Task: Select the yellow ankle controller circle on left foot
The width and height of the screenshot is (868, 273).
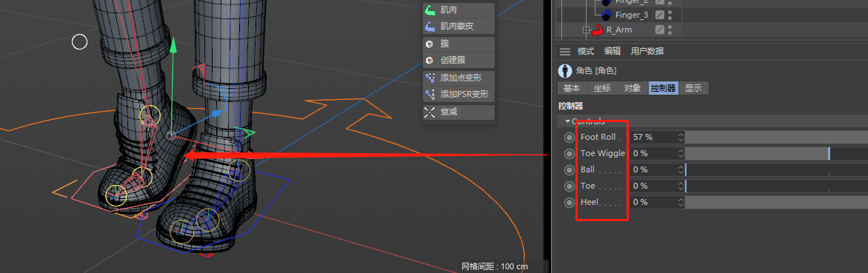Action: click(150, 115)
